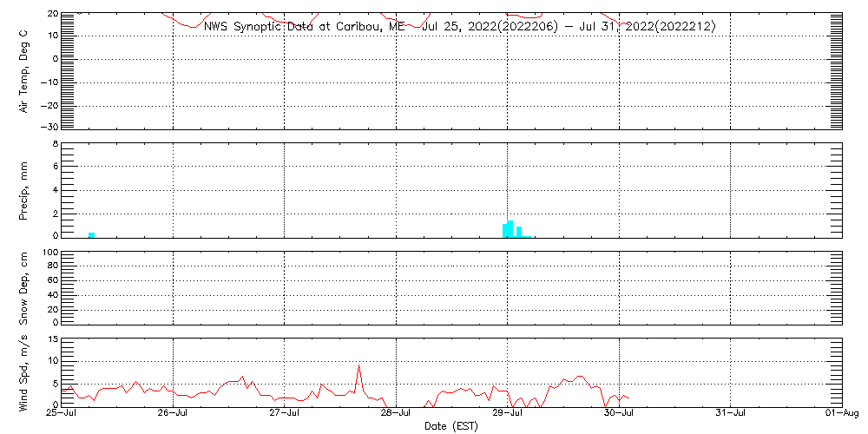868x434 pixels.
Task: Click the 'Snow Dep, cm' axis label
Action: pyautogui.click(x=24, y=288)
